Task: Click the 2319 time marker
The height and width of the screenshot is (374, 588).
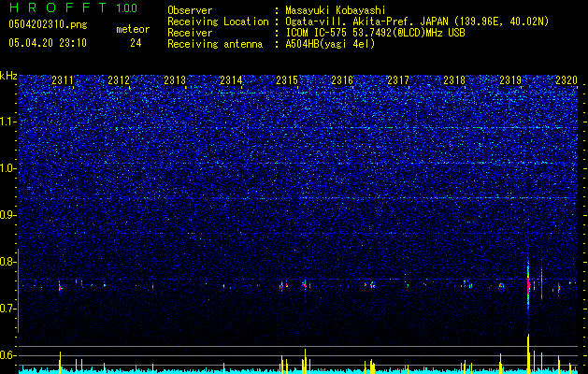Action: coord(510,79)
